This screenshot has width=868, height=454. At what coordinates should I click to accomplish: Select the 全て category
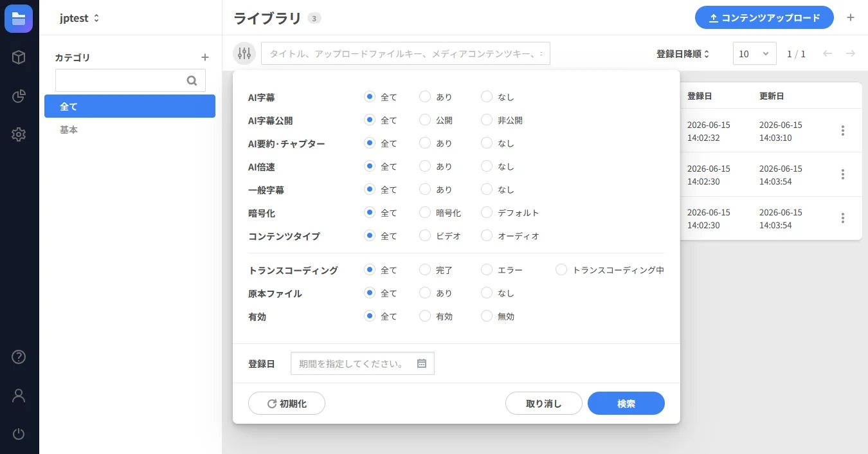tap(130, 106)
